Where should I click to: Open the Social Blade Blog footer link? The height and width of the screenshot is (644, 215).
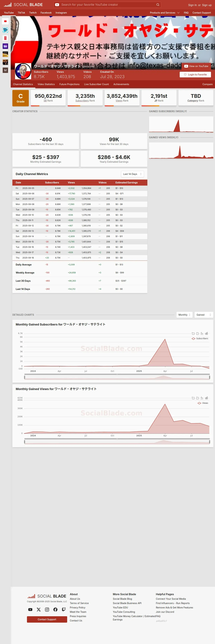(122, 599)
